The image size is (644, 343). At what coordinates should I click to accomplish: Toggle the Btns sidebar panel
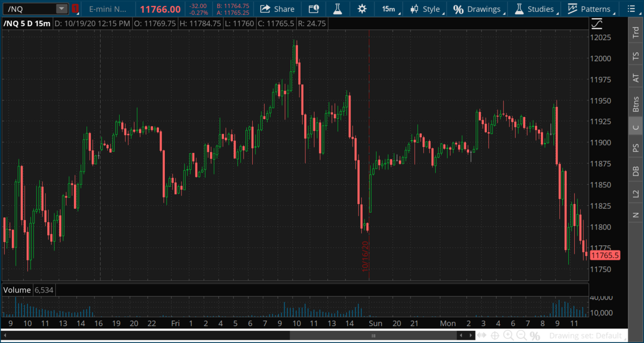(635, 104)
